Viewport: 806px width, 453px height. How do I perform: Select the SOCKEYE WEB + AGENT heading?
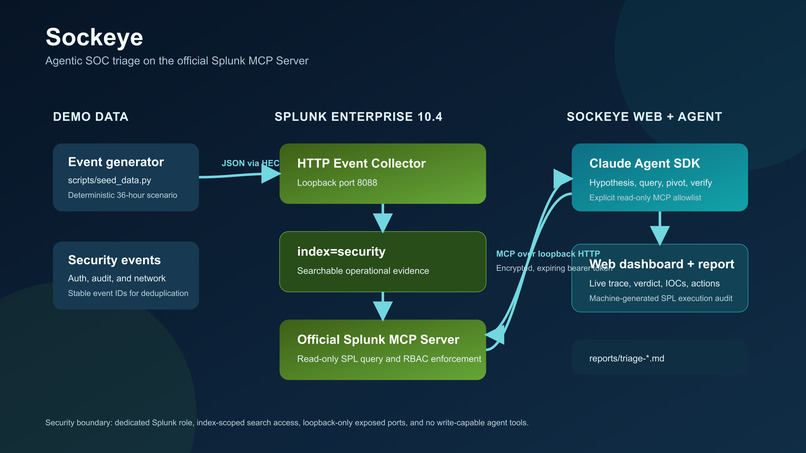pos(644,117)
